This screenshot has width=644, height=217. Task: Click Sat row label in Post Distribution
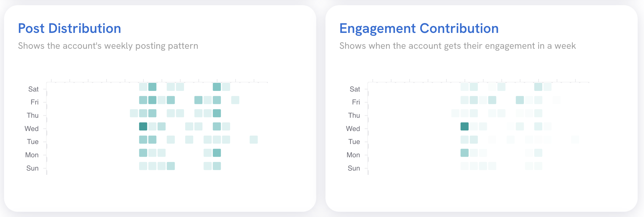tap(33, 89)
